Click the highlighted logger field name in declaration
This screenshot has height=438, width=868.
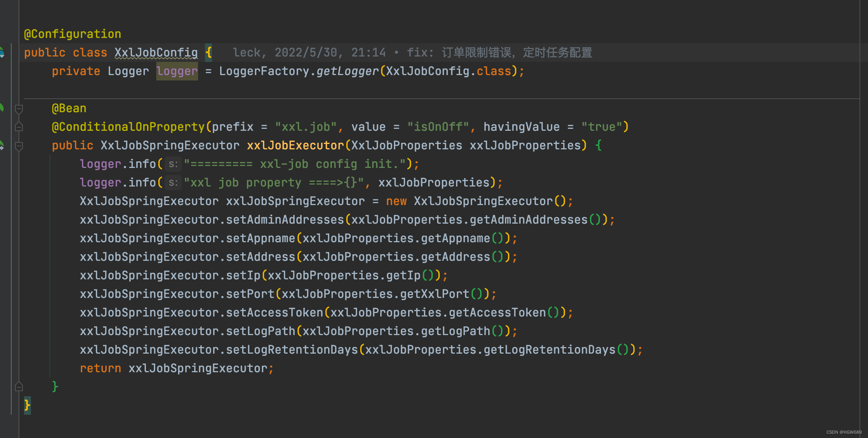[x=177, y=71]
